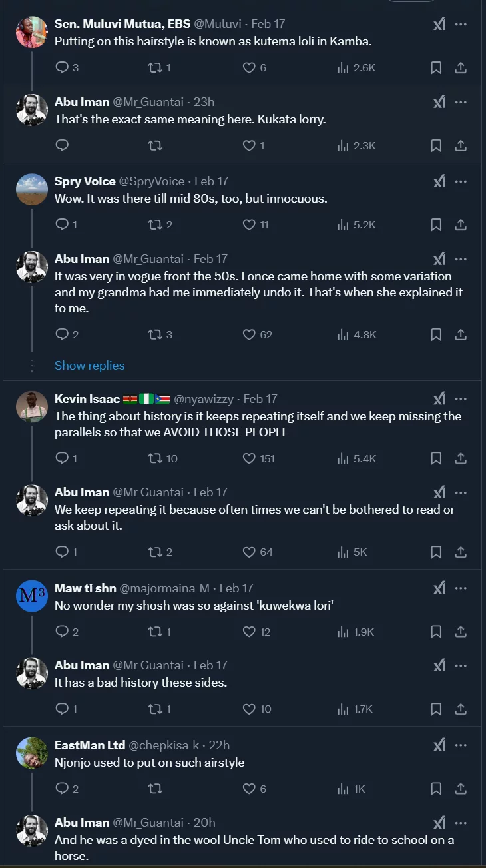
Task: Open the @nyawizzy profile handle
Action: click(204, 399)
